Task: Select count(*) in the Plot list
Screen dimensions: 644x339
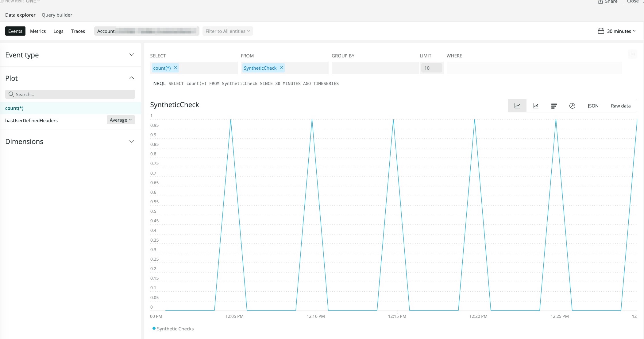Action: coord(71,108)
